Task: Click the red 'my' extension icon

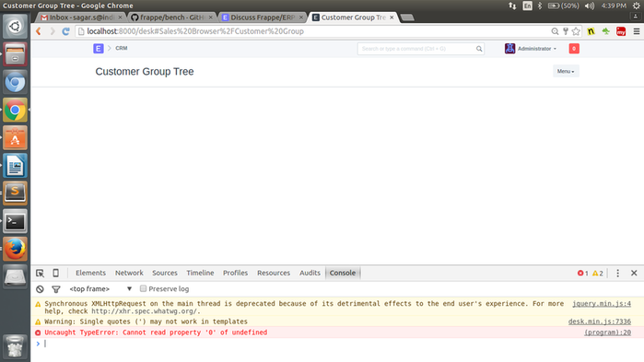Action: (x=621, y=31)
